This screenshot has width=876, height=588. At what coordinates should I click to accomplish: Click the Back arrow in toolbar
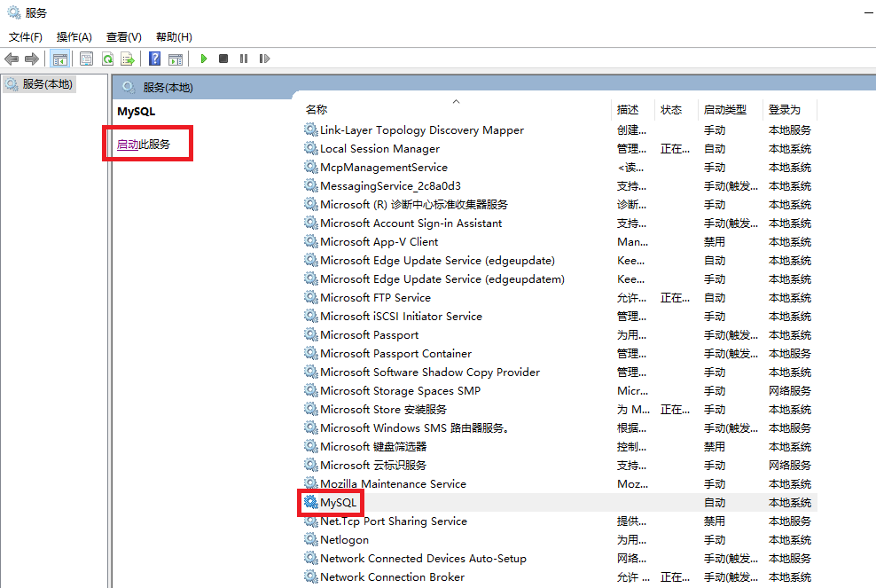tap(12, 59)
